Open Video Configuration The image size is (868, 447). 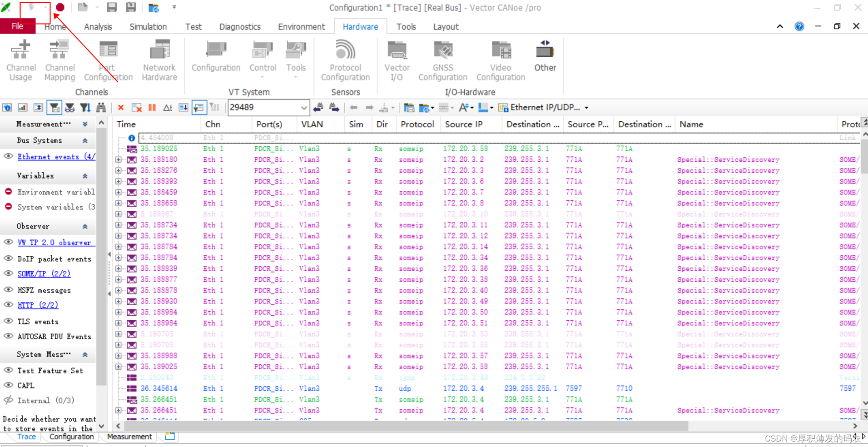(x=501, y=60)
